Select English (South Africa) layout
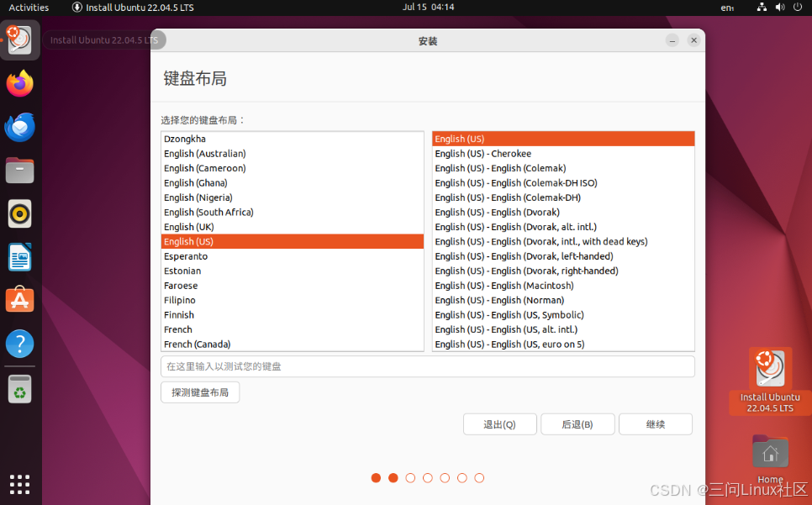The height and width of the screenshot is (505, 812). (x=293, y=212)
